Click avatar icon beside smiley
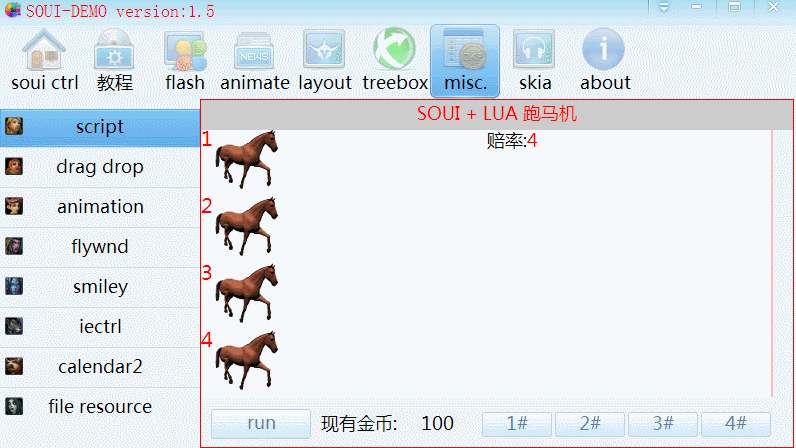Image resolution: width=796 pixels, height=448 pixels. pos(14,286)
